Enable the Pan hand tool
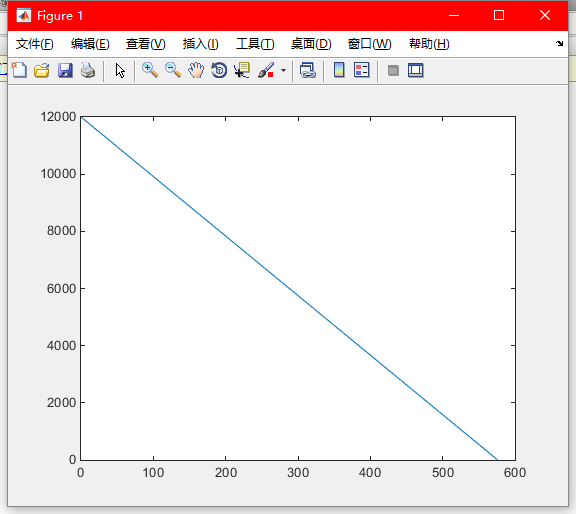576x514 pixels. (196, 70)
